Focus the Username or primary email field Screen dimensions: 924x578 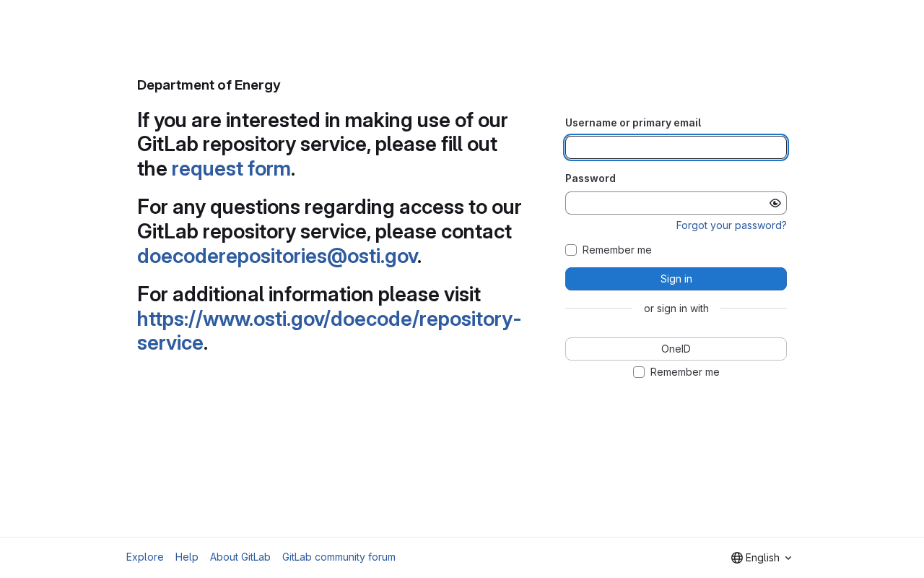coord(676,147)
